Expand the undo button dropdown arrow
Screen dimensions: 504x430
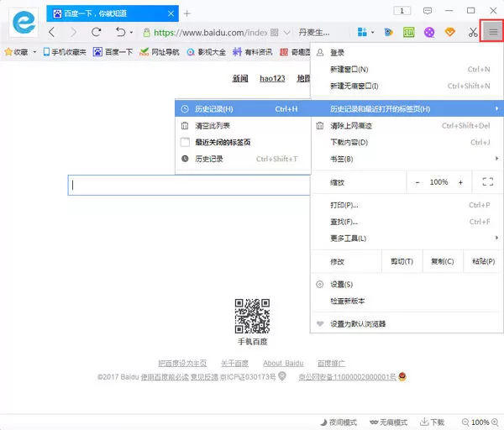[x=131, y=33]
